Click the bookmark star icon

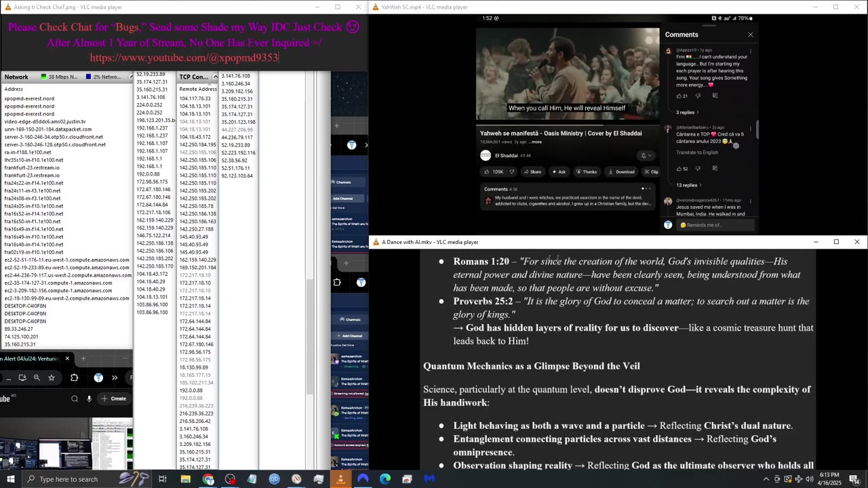click(x=52, y=378)
